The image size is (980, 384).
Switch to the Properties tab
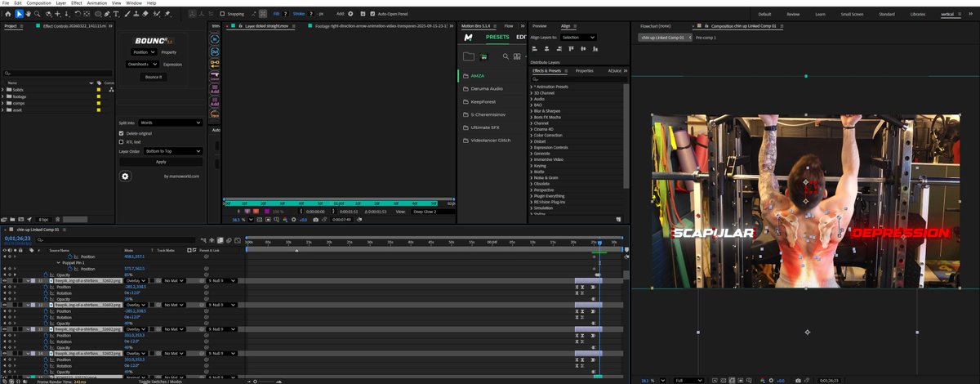pyautogui.click(x=584, y=71)
